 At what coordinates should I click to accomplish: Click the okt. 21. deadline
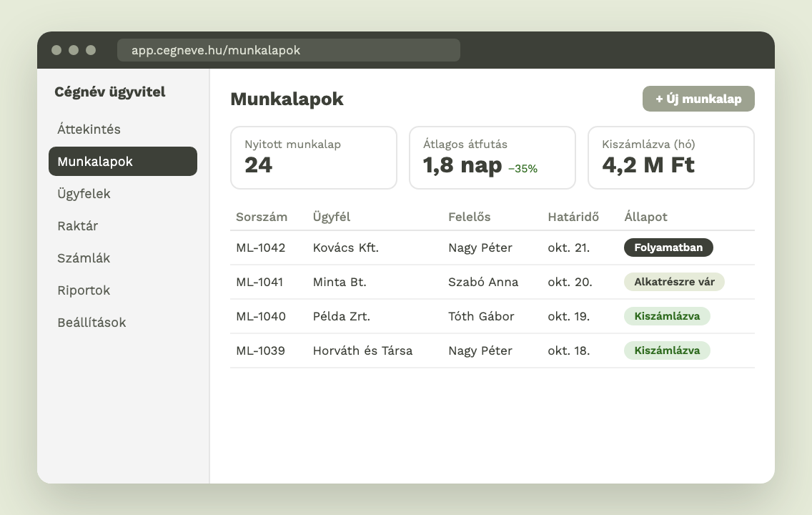(x=568, y=247)
